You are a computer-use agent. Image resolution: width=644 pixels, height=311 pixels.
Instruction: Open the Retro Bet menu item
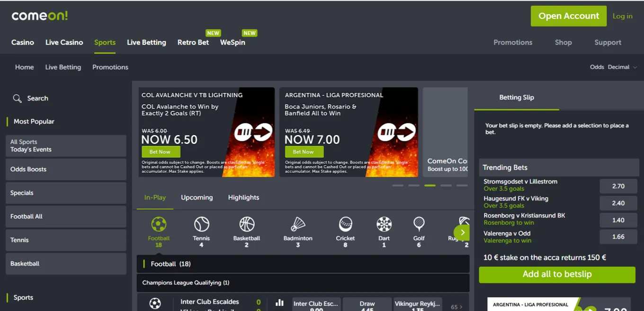click(193, 42)
